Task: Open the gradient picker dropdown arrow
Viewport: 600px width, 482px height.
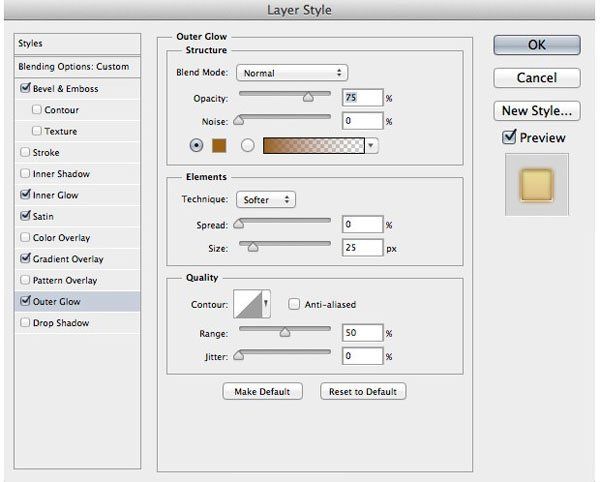Action: (x=371, y=146)
